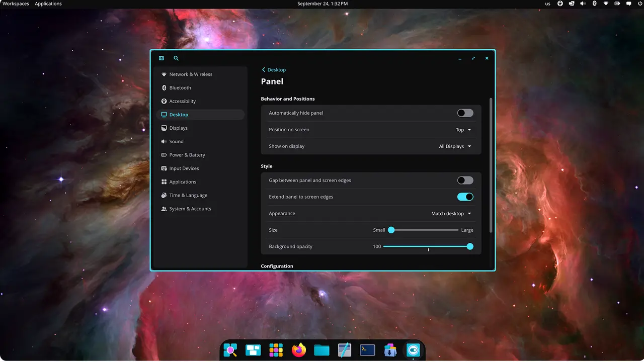Open the text editor dock icon

click(x=345, y=350)
